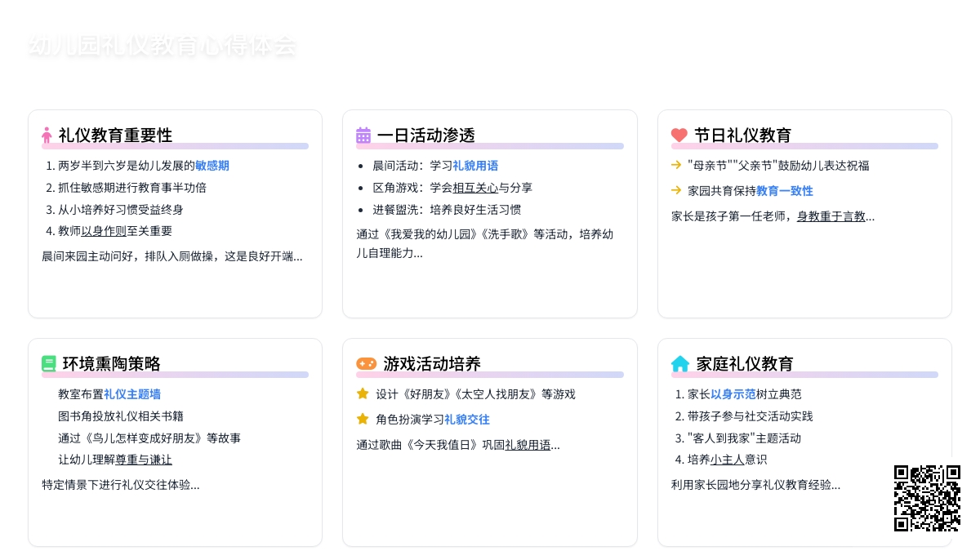
Task: Open the QR code image
Action: [x=927, y=498]
